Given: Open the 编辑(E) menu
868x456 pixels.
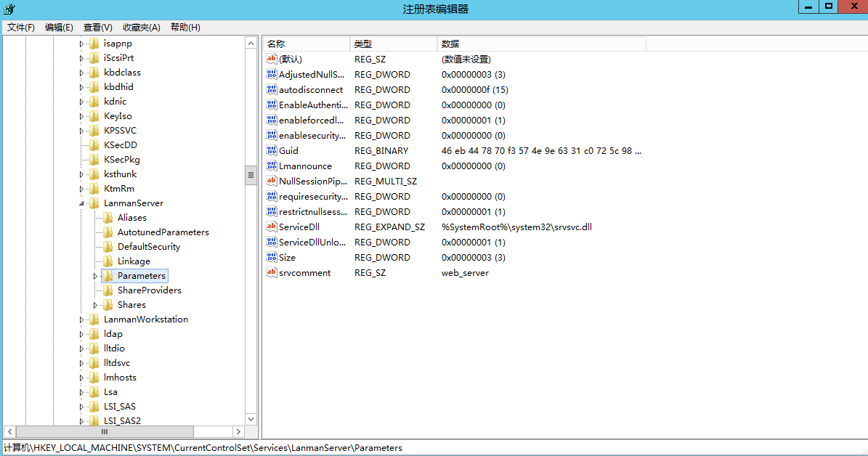Looking at the screenshot, I should [59, 27].
